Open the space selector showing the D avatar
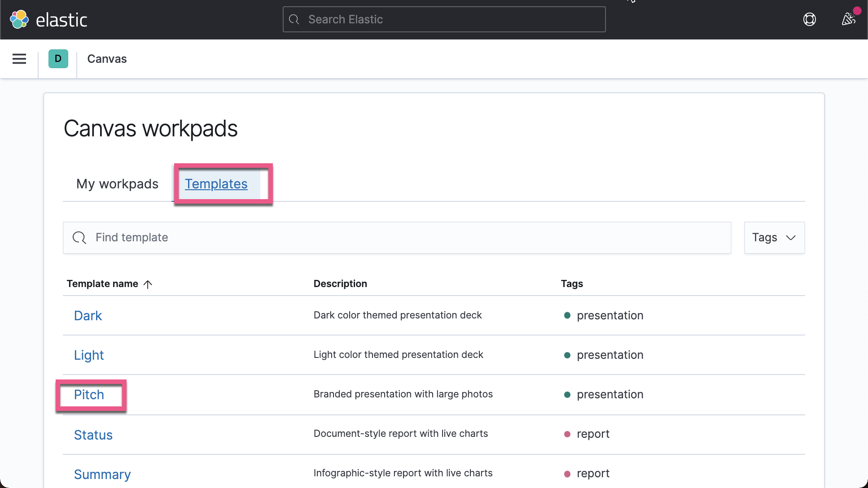 57,59
